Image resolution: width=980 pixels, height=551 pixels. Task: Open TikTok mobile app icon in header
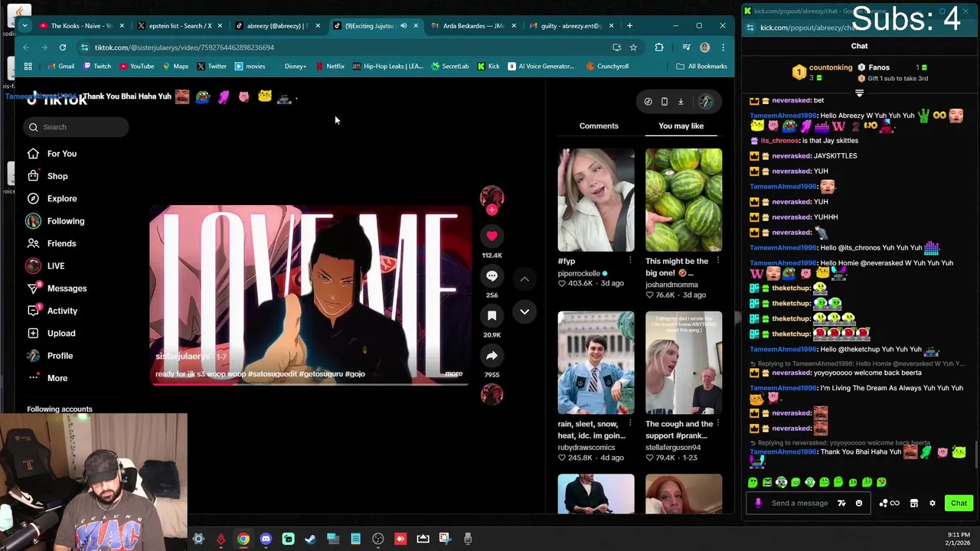664,101
